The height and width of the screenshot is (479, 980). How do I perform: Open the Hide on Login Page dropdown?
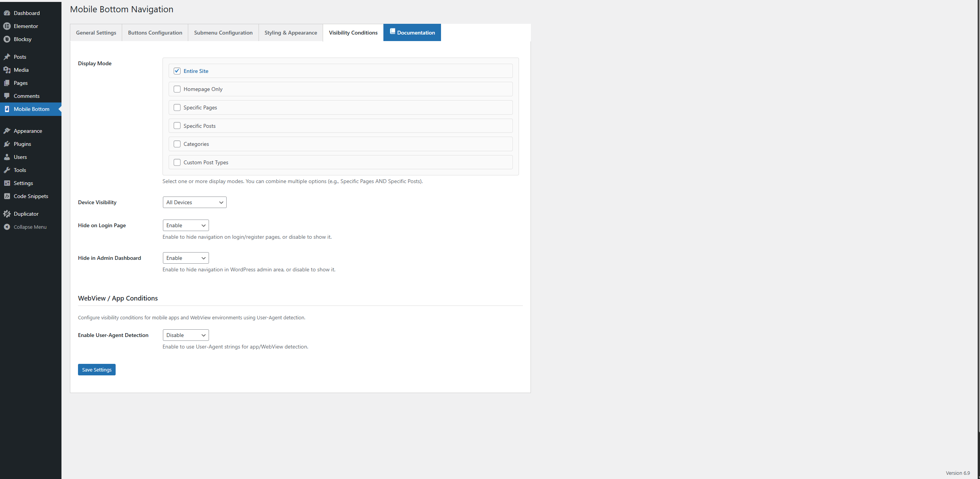(186, 225)
